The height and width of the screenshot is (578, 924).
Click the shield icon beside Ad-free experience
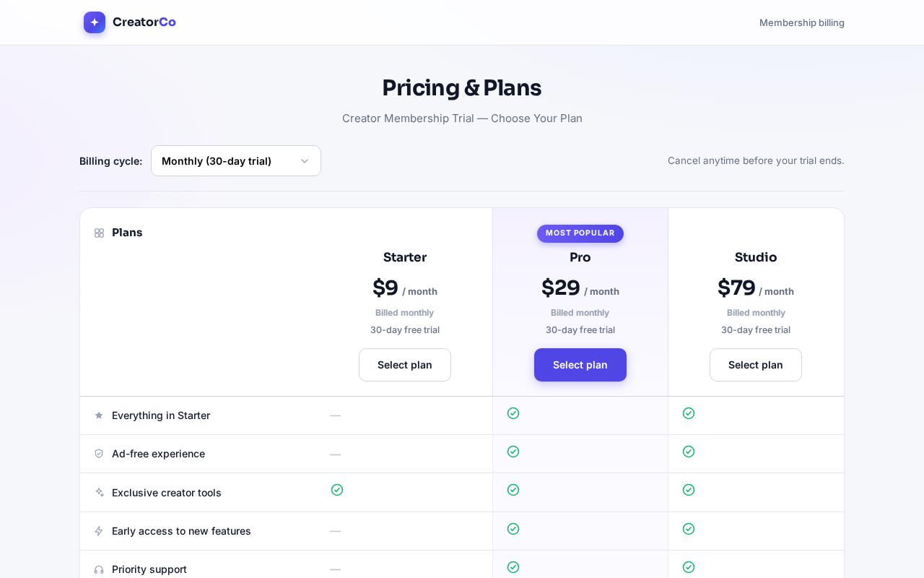pos(99,454)
